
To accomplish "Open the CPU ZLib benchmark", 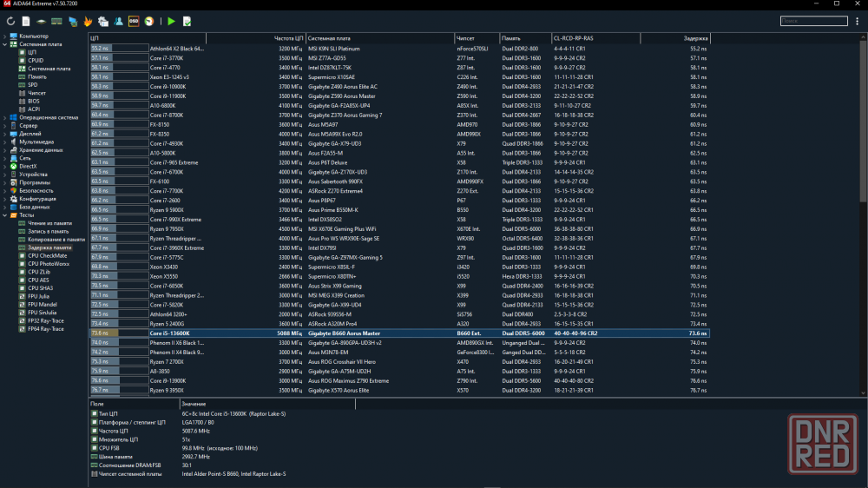I will point(39,272).
